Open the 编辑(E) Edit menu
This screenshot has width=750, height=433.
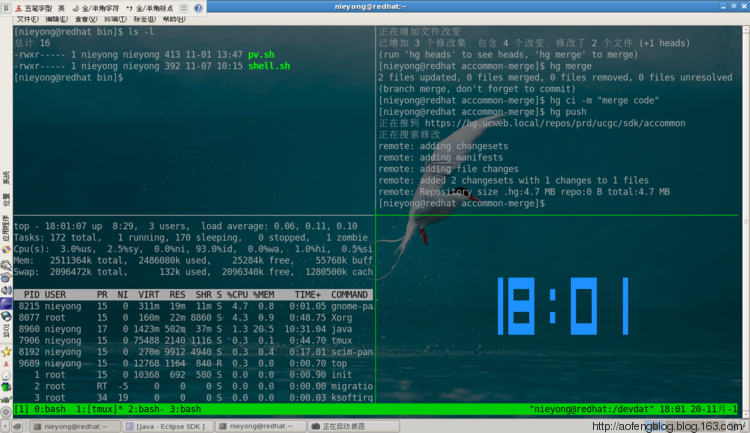click(x=56, y=19)
